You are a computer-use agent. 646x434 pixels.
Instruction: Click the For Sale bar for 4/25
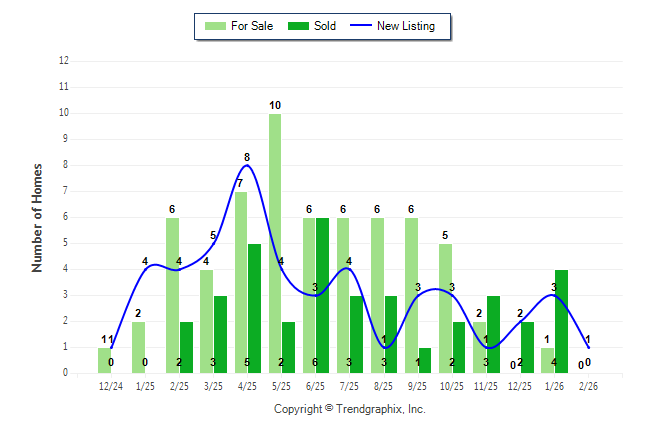point(240,282)
